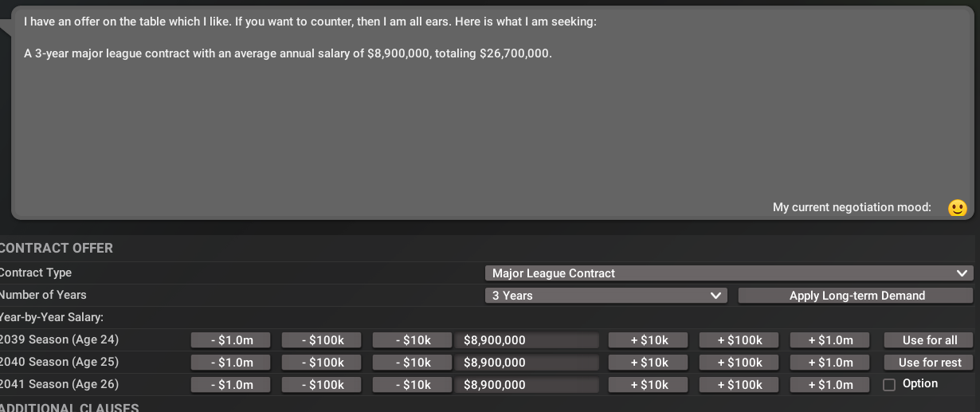Click the 2041 season salary input field
980x412 pixels.
point(527,385)
